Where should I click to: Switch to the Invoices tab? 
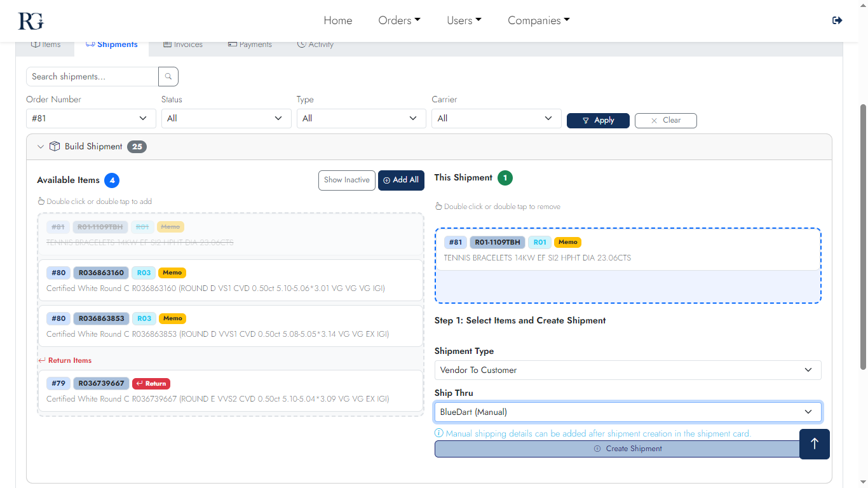(183, 44)
